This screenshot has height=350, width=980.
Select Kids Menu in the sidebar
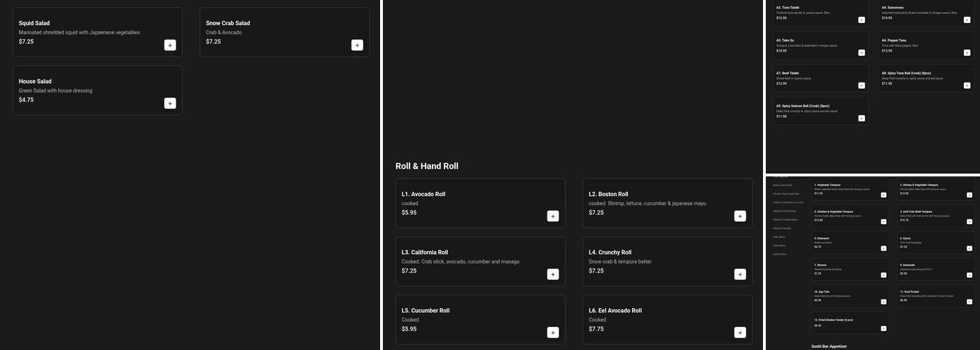pos(779,237)
